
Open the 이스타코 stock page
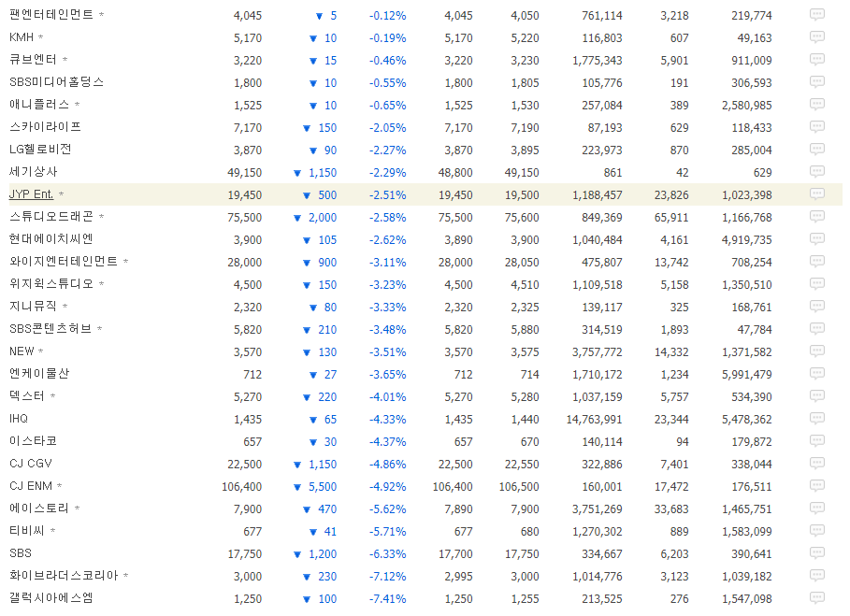click(x=33, y=441)
